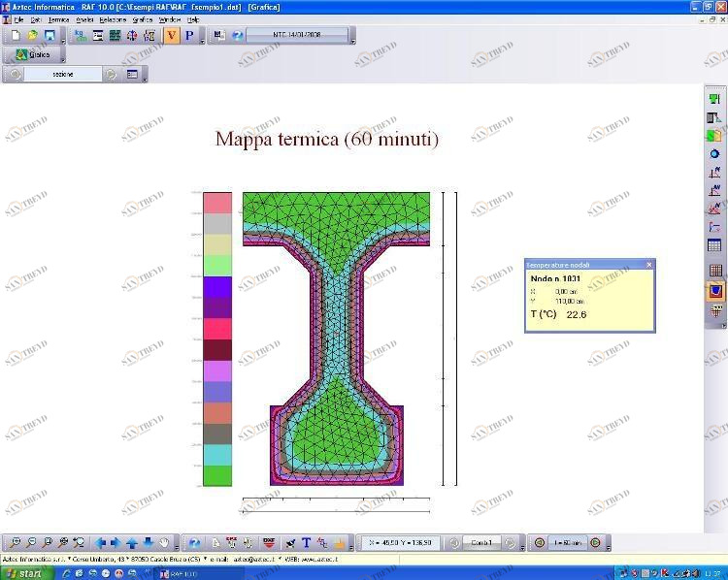Click the blue left pan arrow
This screenshot has height=580, width=728.
click(99, 543)
